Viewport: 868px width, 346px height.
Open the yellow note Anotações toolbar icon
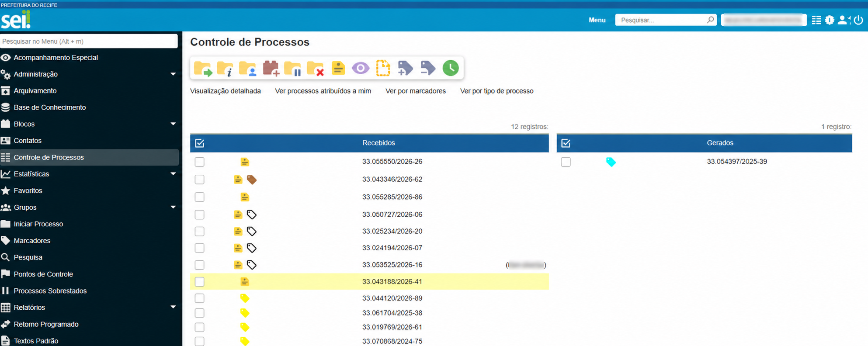pos(338,68)
